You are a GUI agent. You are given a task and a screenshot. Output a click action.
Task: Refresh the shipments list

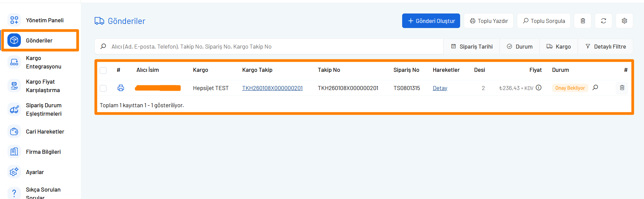(604, 21)
